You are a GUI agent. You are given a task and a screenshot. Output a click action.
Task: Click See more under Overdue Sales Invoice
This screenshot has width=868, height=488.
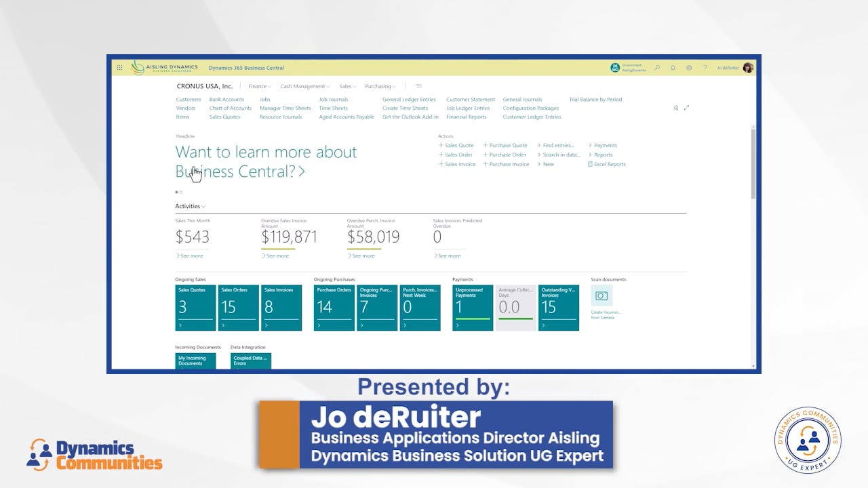click(x=277, y=256)
